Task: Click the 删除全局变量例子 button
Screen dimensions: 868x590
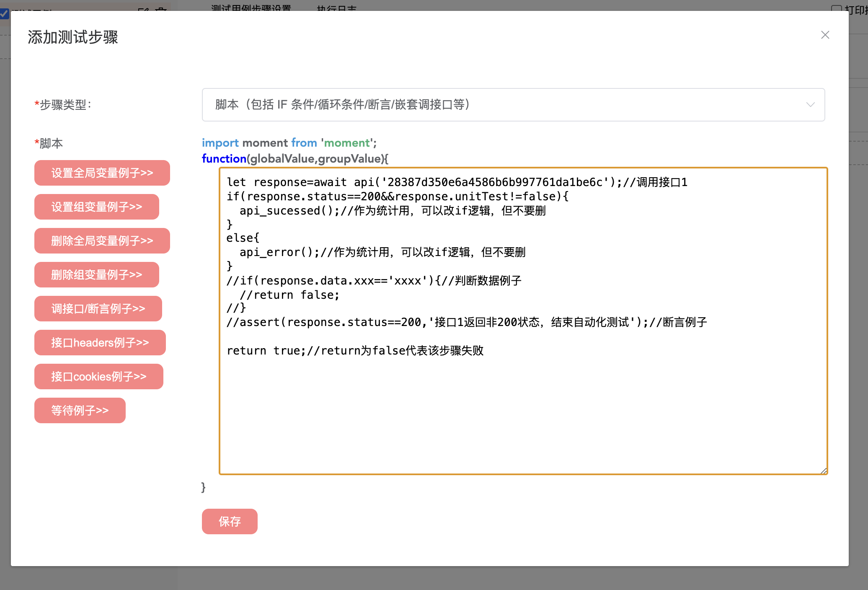Action: coord(102,241)
